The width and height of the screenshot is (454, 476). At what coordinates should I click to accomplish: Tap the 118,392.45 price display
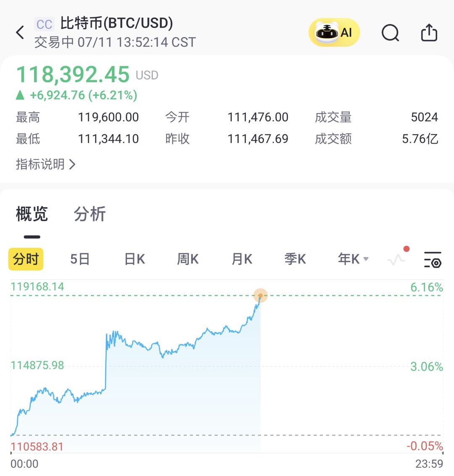73,75
